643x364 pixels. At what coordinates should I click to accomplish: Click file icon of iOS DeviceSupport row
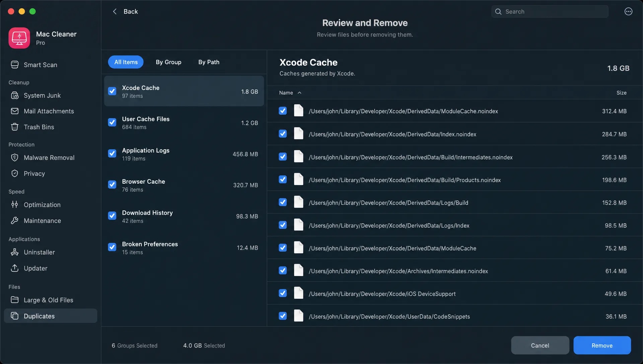click(298, 293)
